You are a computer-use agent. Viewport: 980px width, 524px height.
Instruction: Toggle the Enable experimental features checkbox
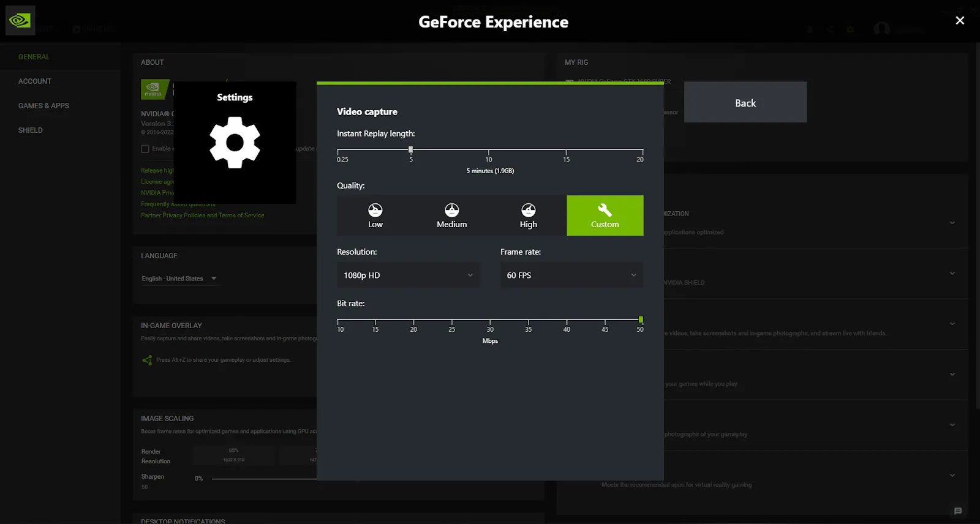[x=145, y=149]
